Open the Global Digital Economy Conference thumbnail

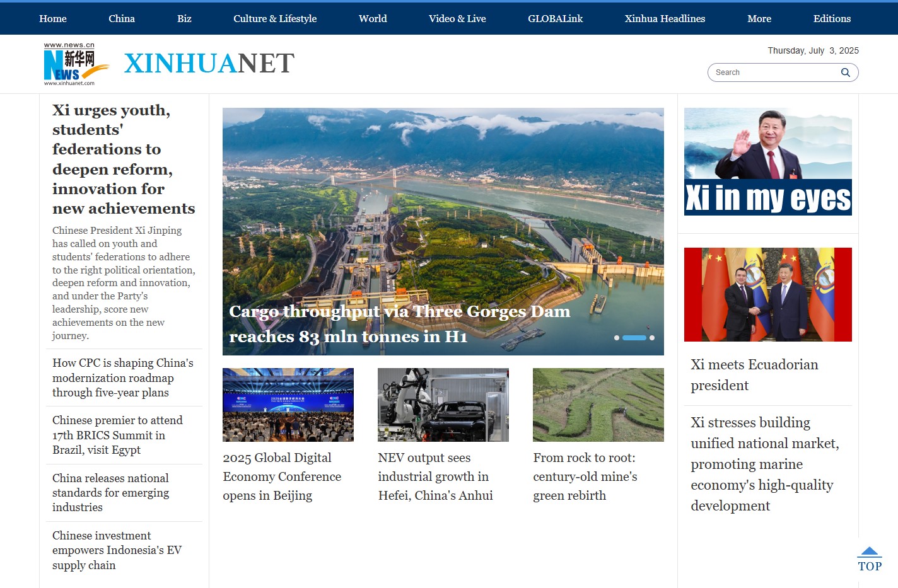click(x=288, y=405)
